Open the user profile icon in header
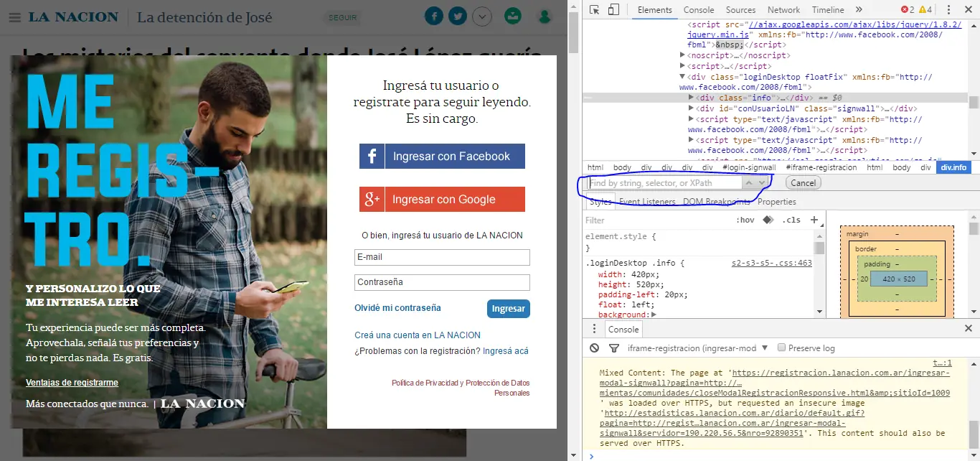 pos(545,16)
